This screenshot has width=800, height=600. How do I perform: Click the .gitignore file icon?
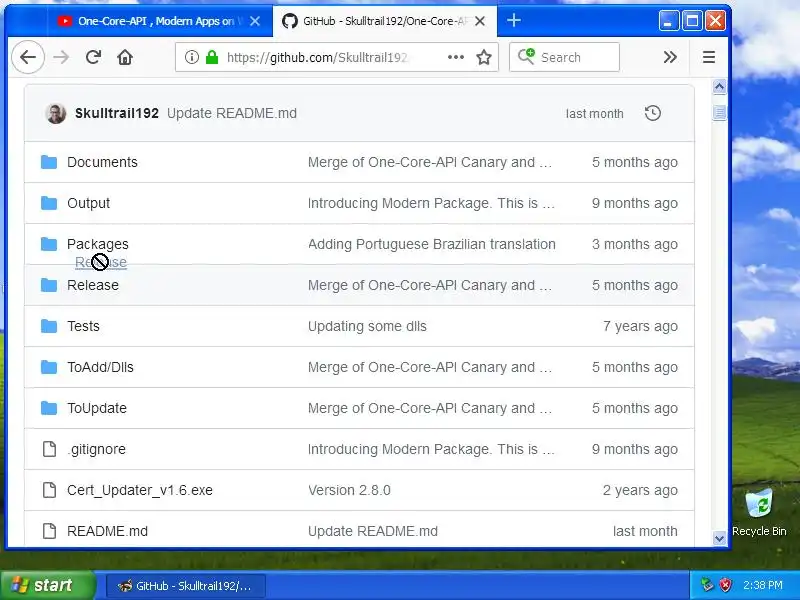coord(49,449)
